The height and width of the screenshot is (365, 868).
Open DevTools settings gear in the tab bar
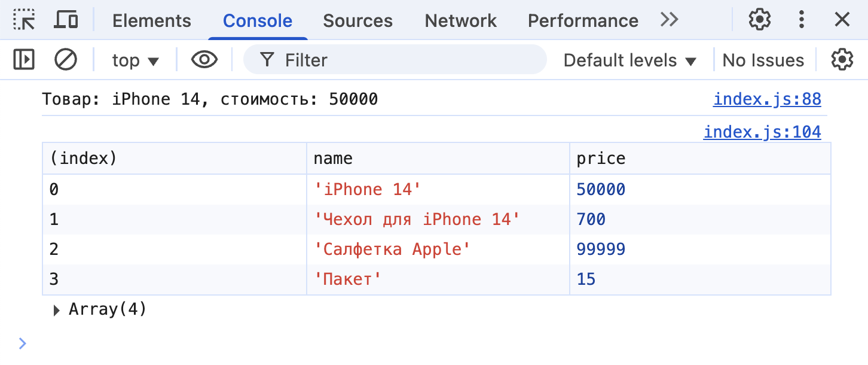click(760, 20)
